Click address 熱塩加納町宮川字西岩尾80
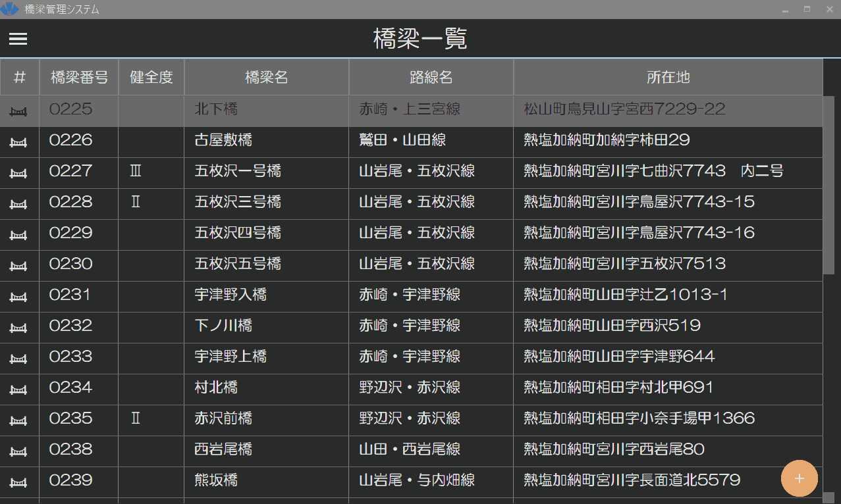 pos(614,449)
